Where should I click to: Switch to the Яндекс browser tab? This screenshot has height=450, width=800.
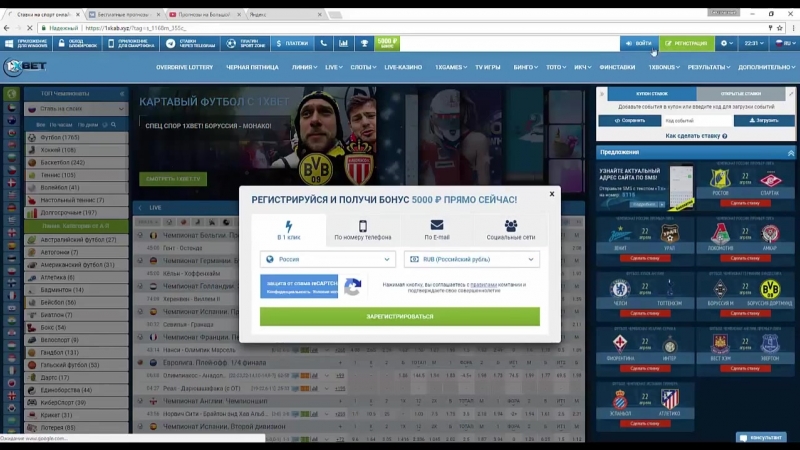pyautogui.click(x=284, y=15)
